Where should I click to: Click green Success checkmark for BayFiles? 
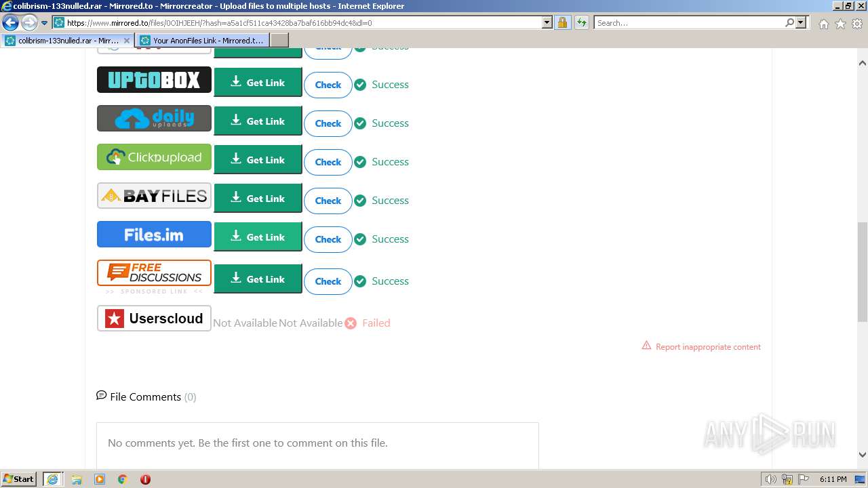360,201
